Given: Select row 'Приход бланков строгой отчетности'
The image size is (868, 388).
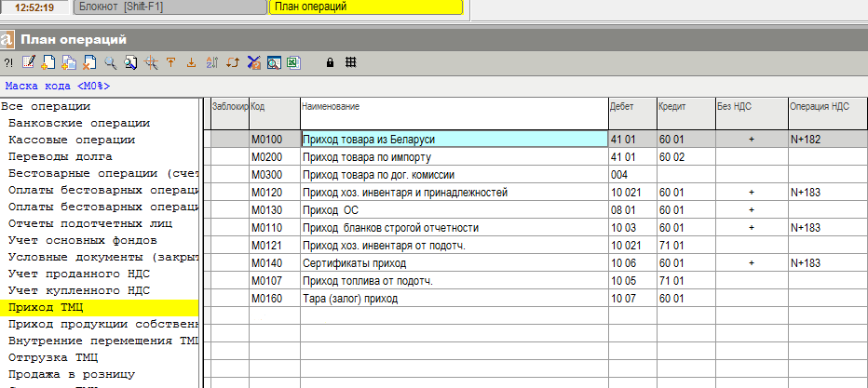Looking at the screenshot, I should tap(536, 228).
